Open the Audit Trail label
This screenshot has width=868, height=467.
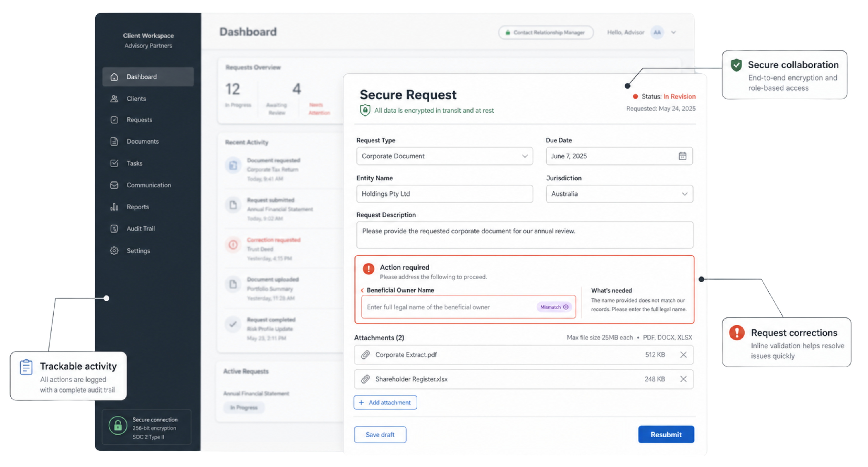(141, 229)
